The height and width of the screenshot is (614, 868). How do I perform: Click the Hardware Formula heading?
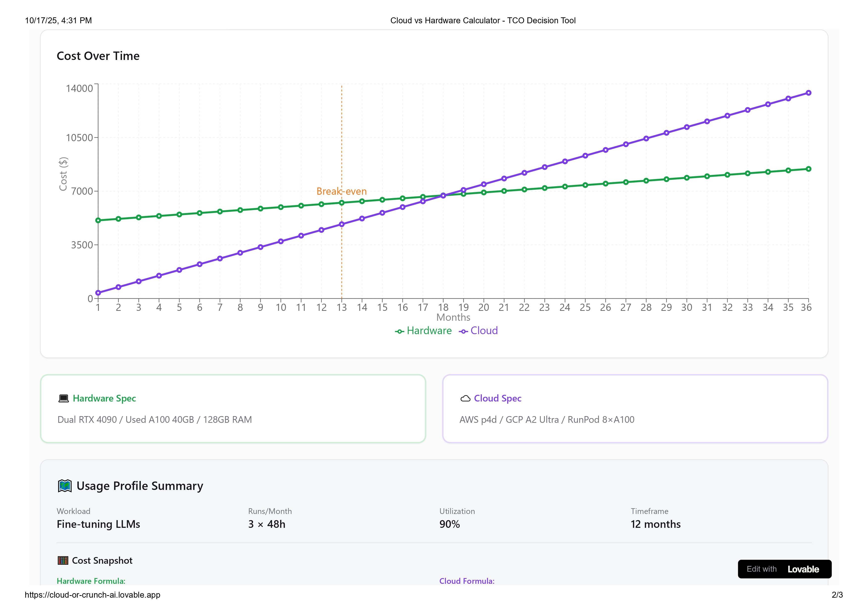pos(91,581)
